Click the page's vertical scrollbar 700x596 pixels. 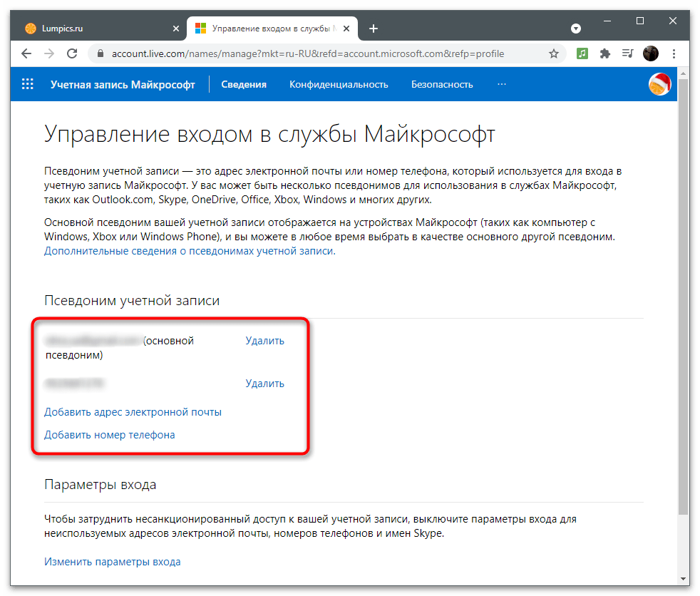(x=682, y=285)
